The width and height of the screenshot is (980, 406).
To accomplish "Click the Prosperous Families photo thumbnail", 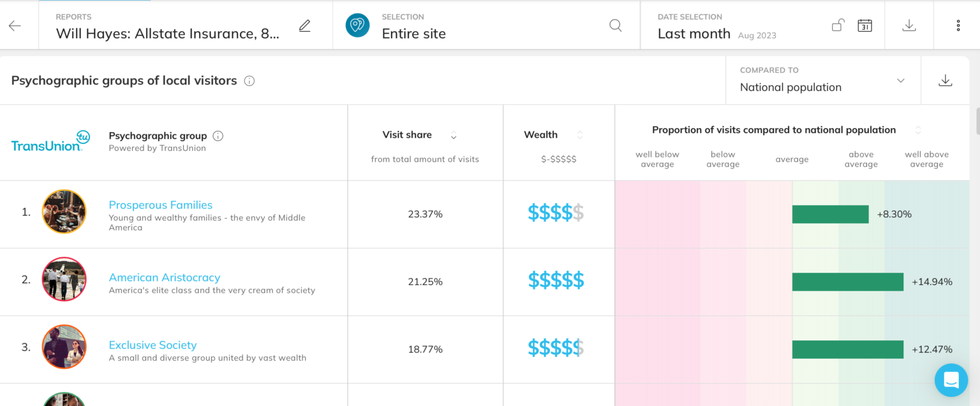I will coord(64,214).
